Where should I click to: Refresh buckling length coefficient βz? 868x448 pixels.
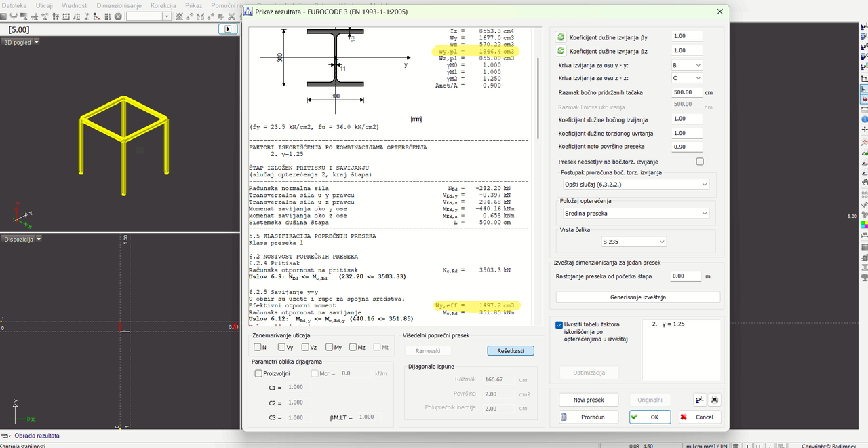click(x=561, y=51)
